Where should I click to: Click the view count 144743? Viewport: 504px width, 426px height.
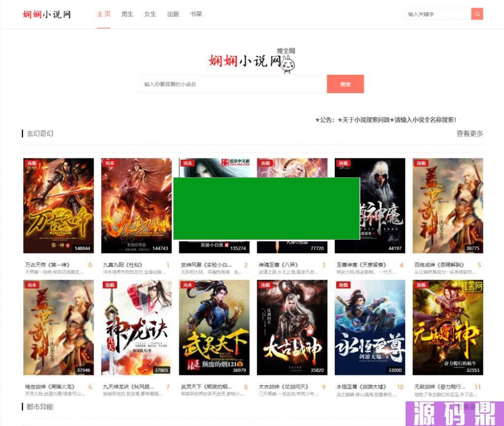point(160,248)
